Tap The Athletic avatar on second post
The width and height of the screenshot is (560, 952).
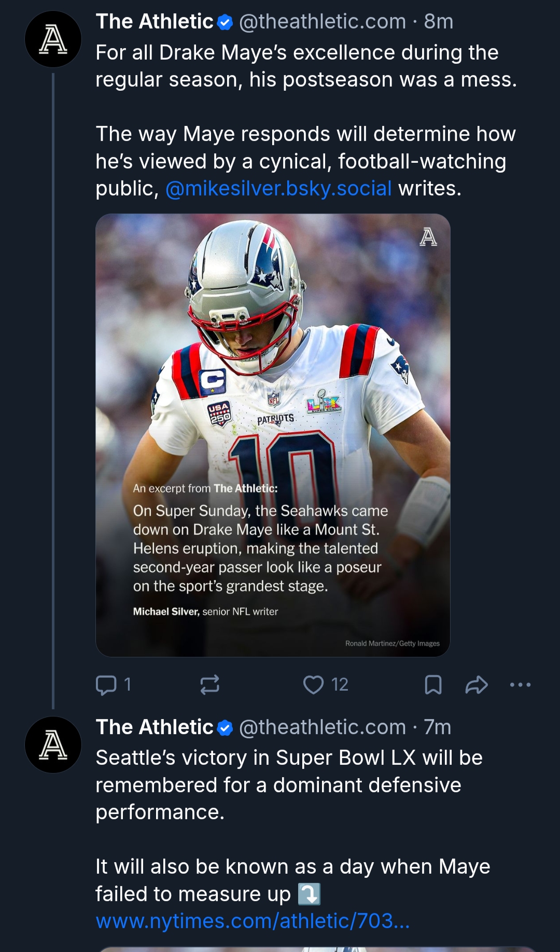coord(53,745)
